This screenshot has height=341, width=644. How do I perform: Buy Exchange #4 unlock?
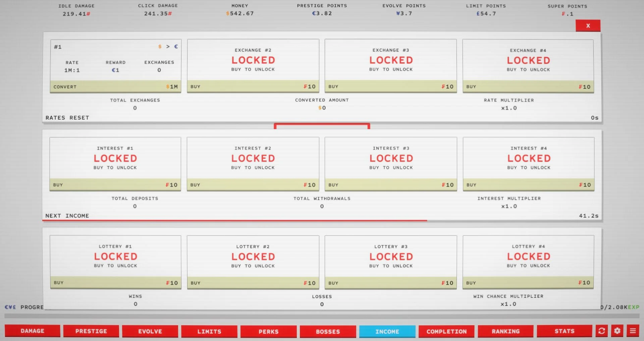[528, 87]
